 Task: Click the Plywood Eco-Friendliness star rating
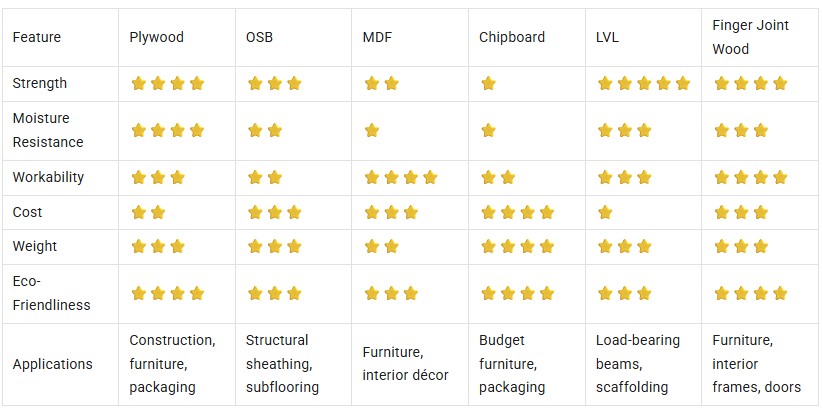(x=167, y=293)
